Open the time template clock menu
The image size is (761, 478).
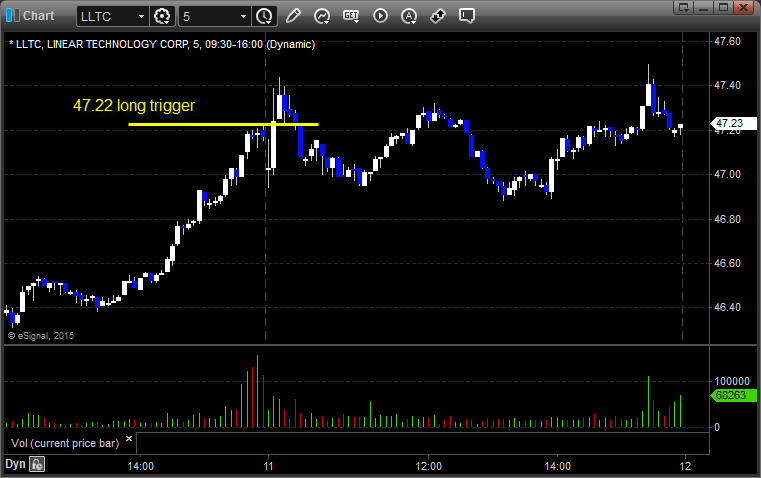(x=265, y=16)
